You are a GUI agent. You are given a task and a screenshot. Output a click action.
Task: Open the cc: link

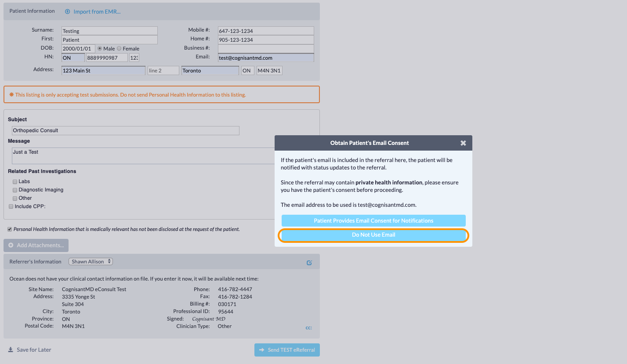click(x=309, y=328)
